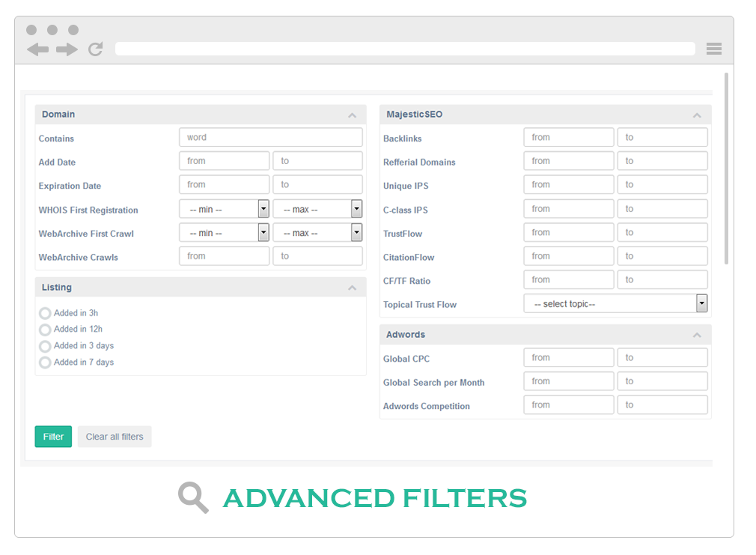Click the browser forward arrow
The image size is (756, 555).
(67, 49)
